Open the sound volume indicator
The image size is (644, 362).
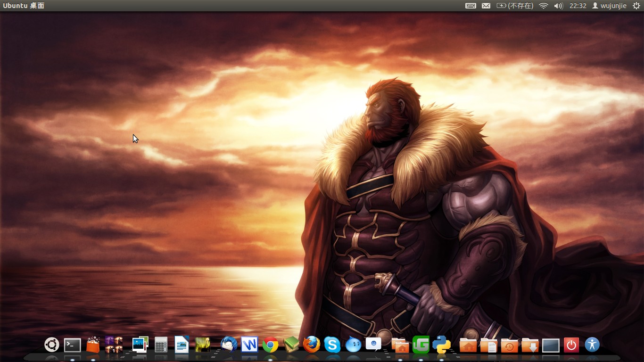click(x=559, y=6)
